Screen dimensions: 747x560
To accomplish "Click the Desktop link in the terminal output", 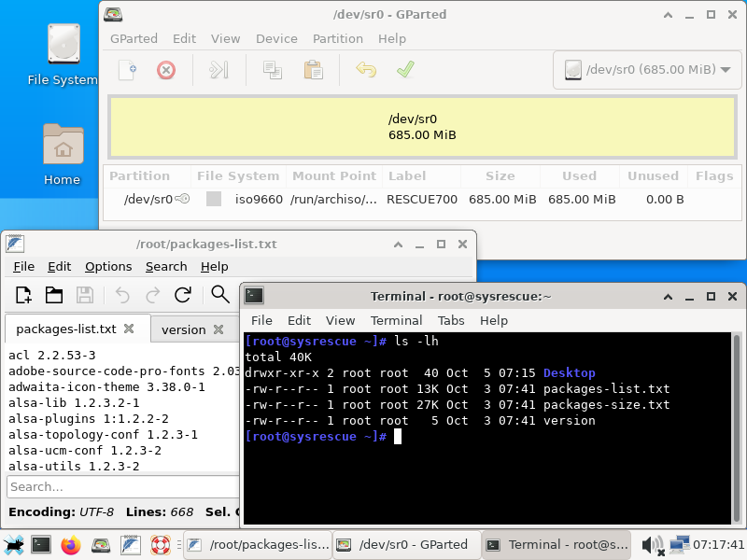I will (x=570, y=372).
